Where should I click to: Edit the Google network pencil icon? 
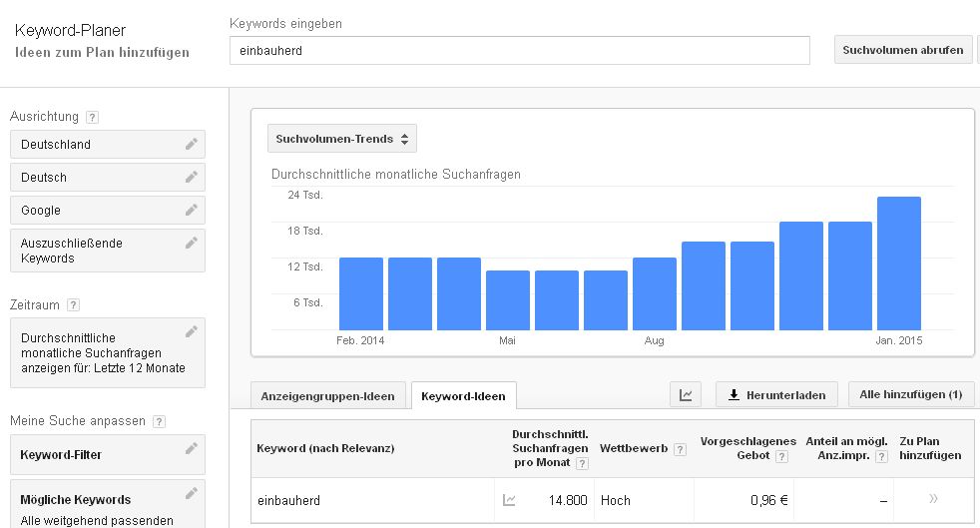click(x=192, y=210)
